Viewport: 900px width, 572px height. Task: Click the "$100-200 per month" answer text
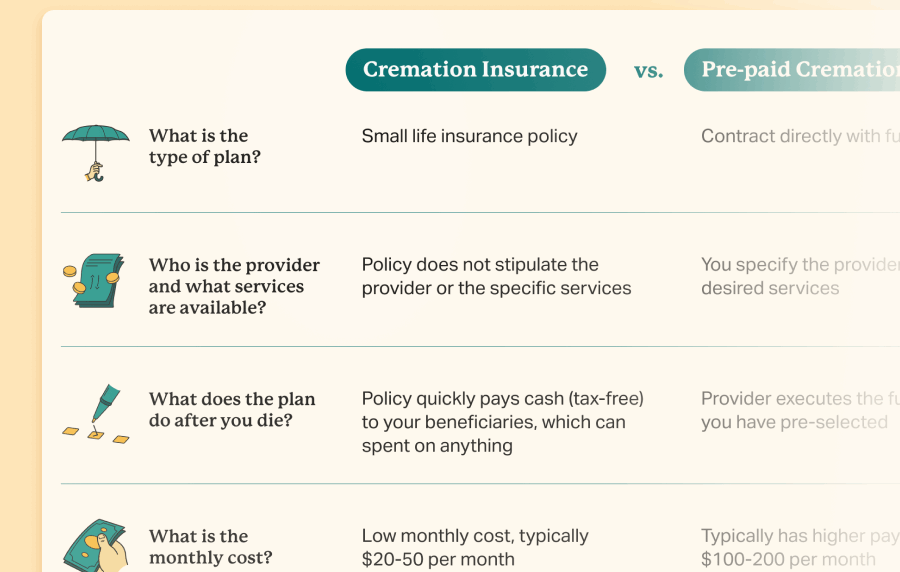coord(788,559)
